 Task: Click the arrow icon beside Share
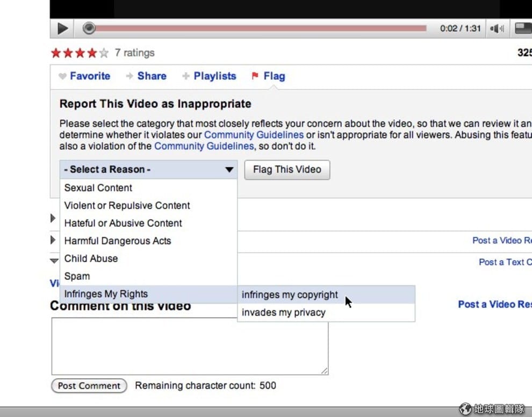130,76
